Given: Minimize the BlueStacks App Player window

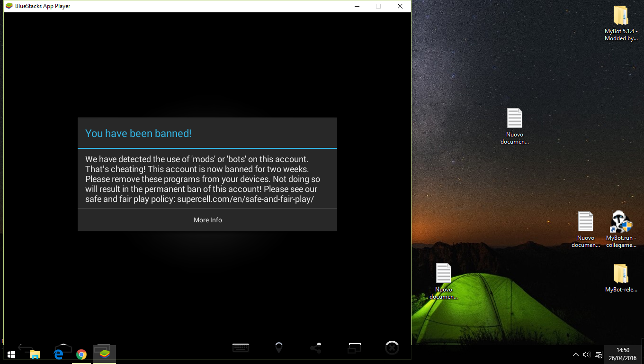Looking at the screenshot, I should (356, 6).
